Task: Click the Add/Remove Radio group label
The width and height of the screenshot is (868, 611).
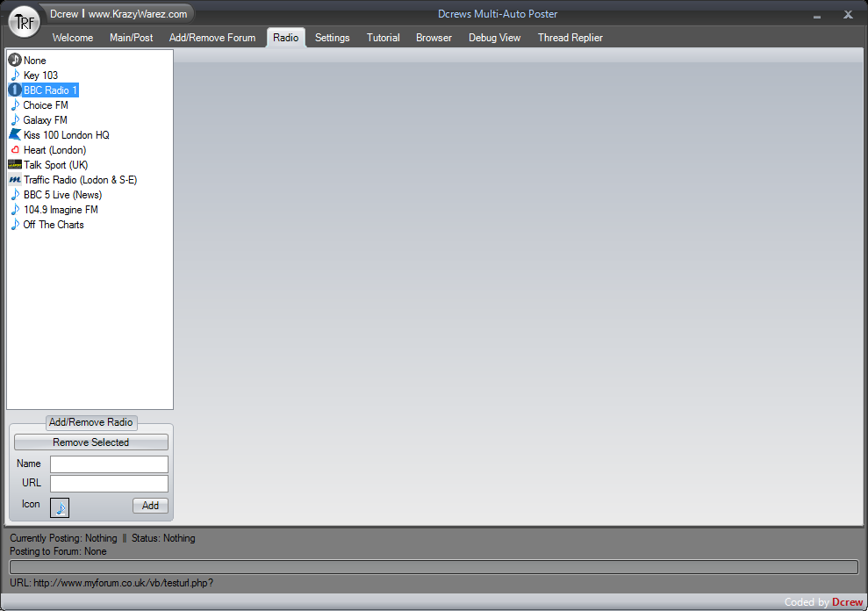Action: (90, 422)
